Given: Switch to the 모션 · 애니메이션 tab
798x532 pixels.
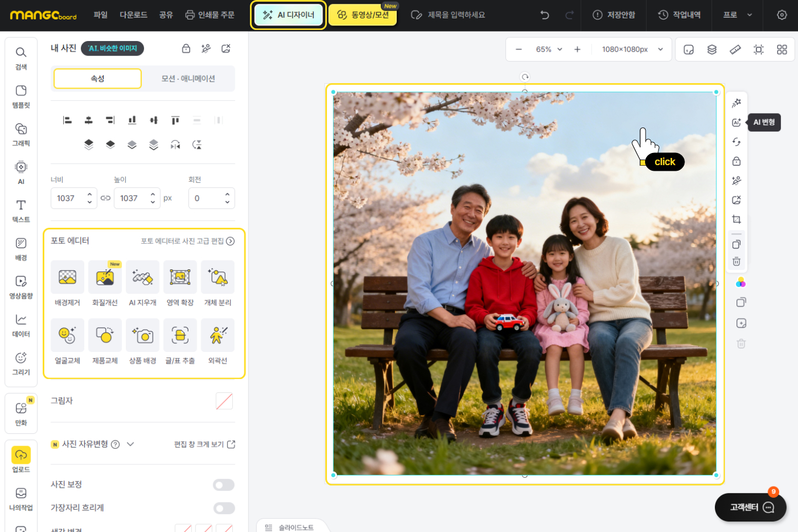Looking at the screenshot, I should (188, 79).
